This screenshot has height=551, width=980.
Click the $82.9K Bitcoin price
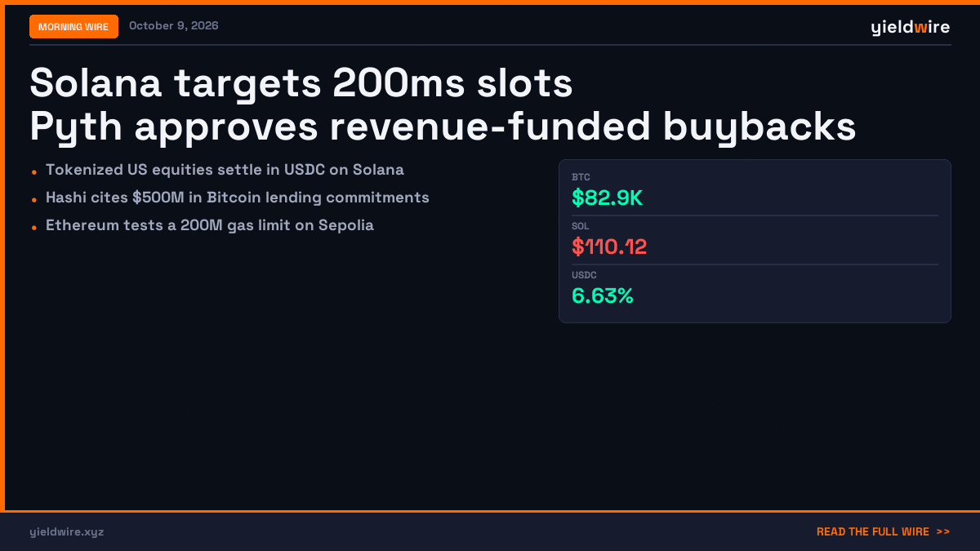[608, 198]
